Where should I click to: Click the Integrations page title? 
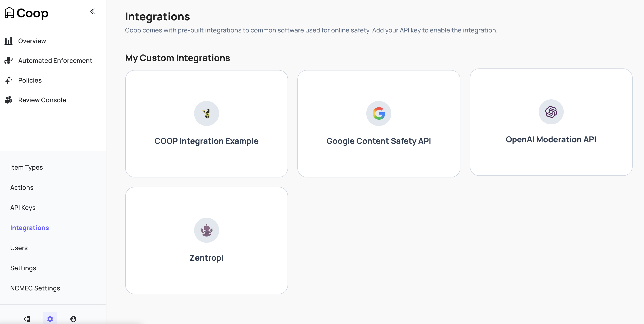[157, 17]
